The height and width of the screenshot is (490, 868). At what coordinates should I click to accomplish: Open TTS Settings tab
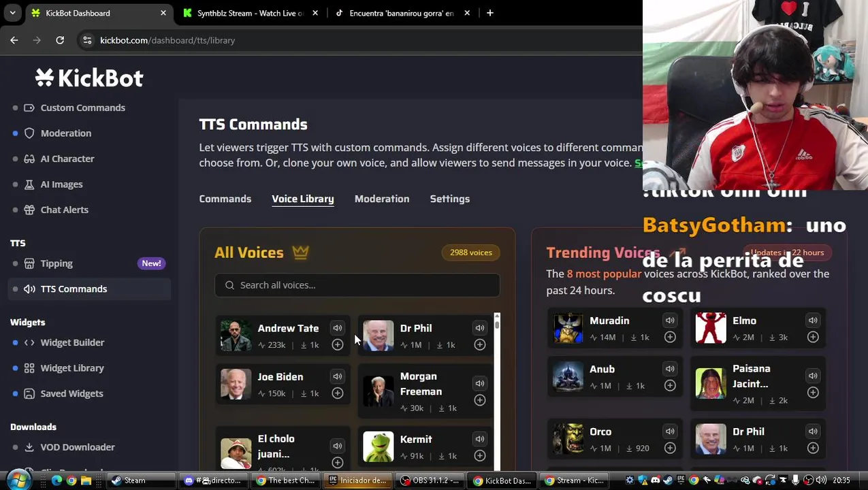coord(449,199)
